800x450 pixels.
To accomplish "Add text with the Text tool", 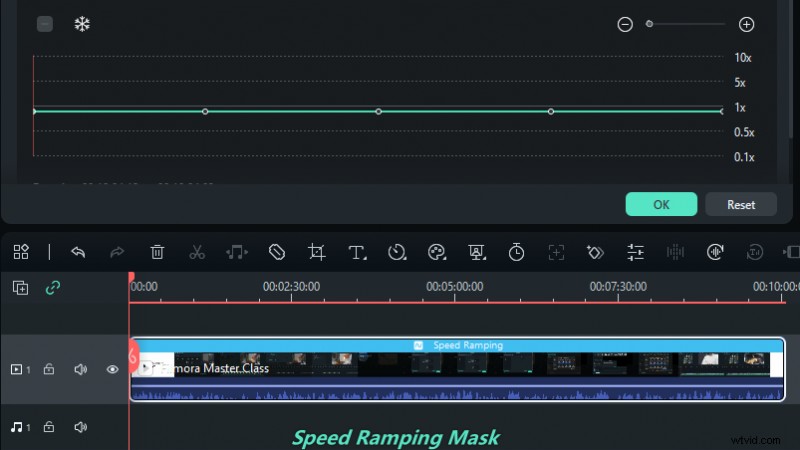I will pyautogui.click(x=357, y=252).
